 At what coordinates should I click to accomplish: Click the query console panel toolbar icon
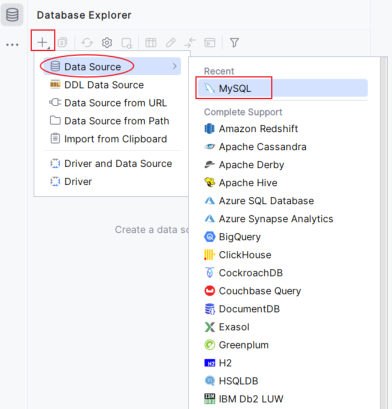tap(210, 42)
